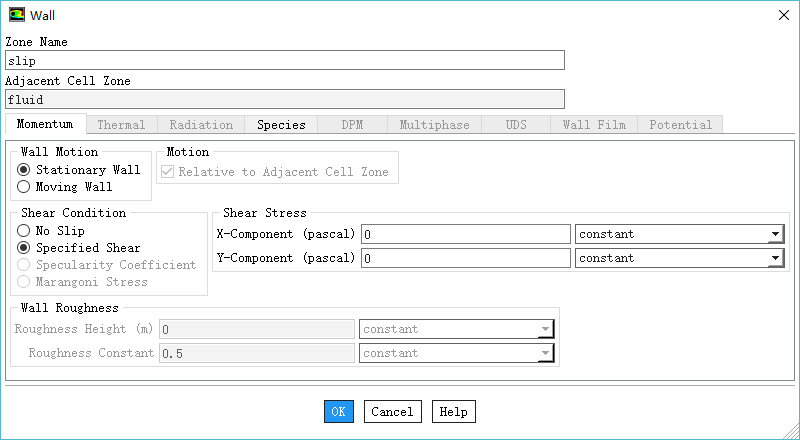Select the Thermal tab
The height and width of the screenshot is (440, 800).
(x=121, y=125)
